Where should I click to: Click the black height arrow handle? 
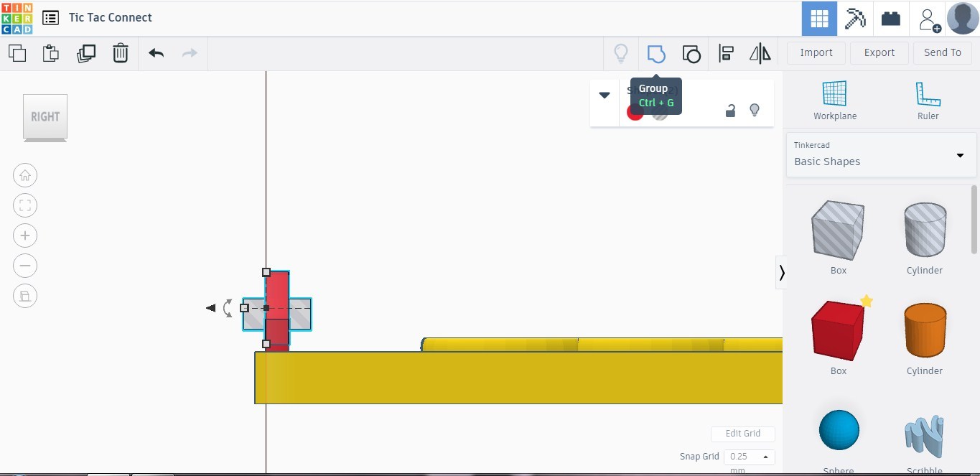point(210,308)
